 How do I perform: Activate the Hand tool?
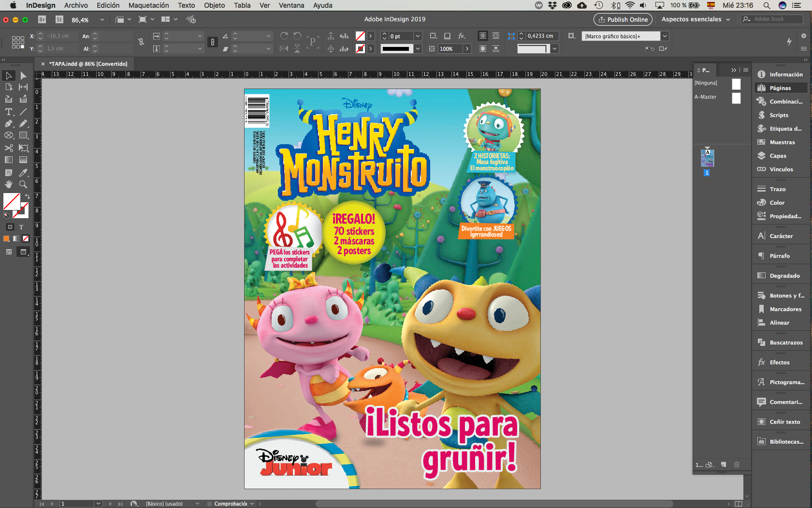9,184
